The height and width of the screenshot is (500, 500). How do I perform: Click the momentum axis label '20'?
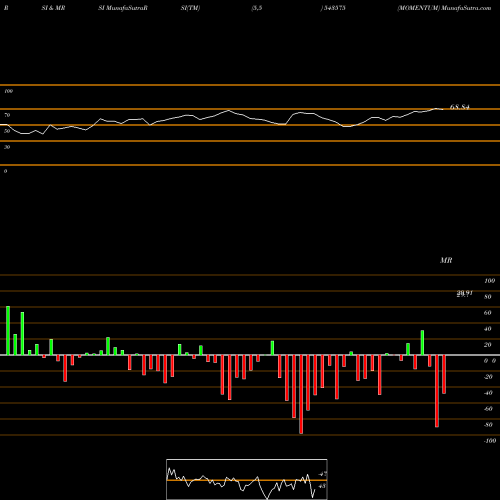[x=488, y=345]
